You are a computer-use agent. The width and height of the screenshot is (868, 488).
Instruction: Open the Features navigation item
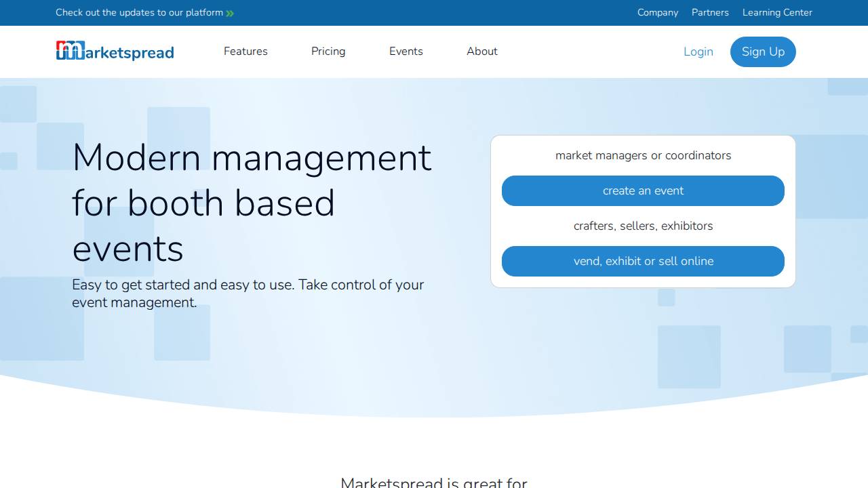click(x=245, y=52)
